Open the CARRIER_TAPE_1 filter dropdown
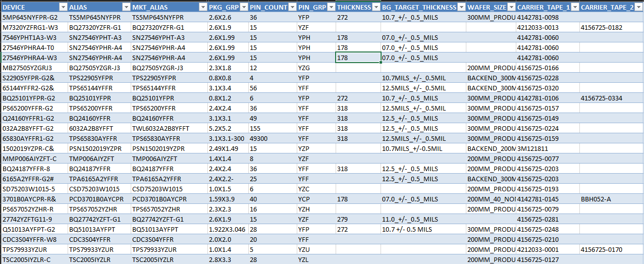This screenshot has width=644, height=264. pyautogui.click(x=574, y=7)
